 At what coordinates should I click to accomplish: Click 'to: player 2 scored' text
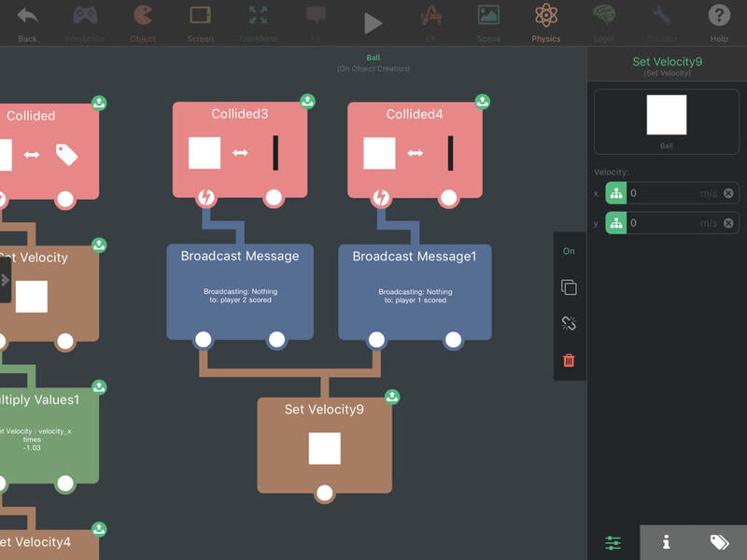[x=240, y=300]
